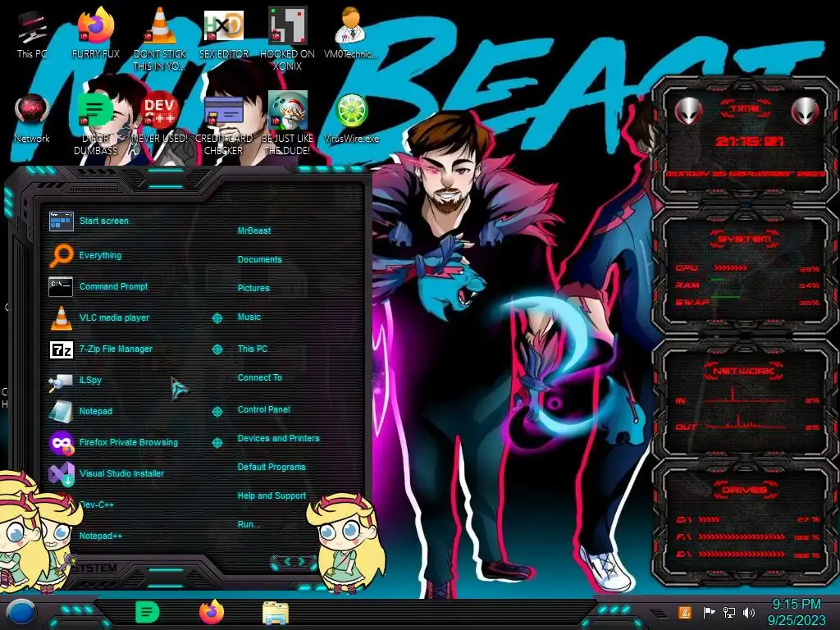This screenshot has width=840, height=630.
Task: Open the VLC cone desktop shortcut
Action: coord(159,39)
